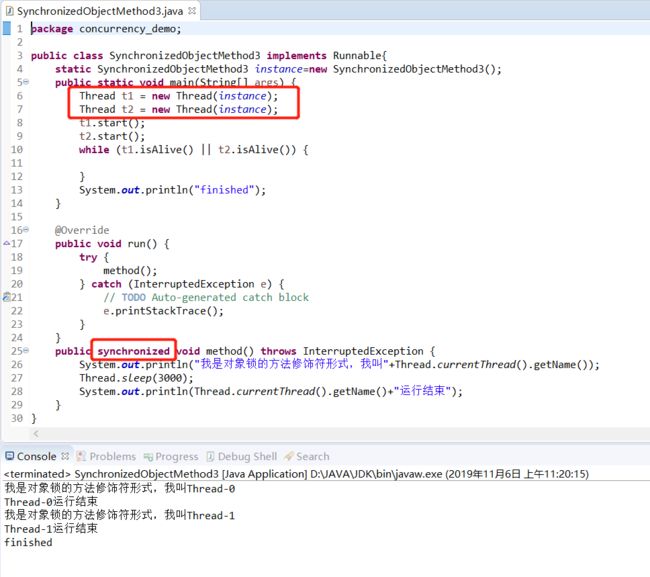Click console output line 'finished'
Screen dimensions: 650x577
[x=28, y=542]
